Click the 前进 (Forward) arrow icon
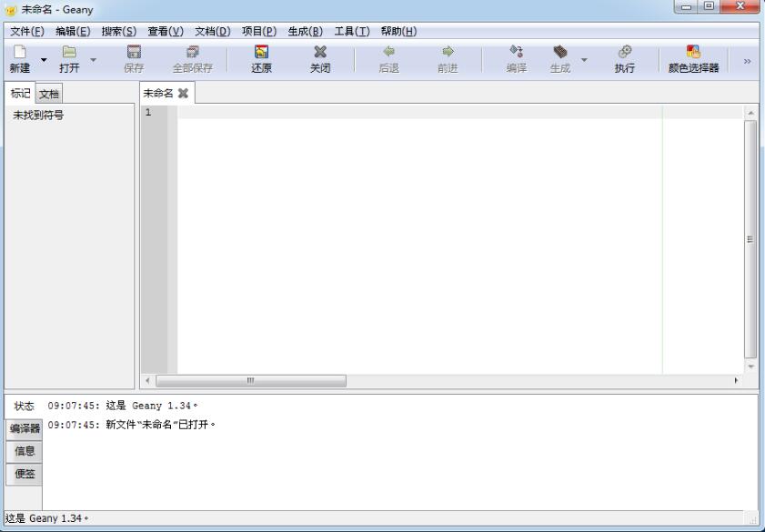The image size is (765, 532). [x=448, y=51]
